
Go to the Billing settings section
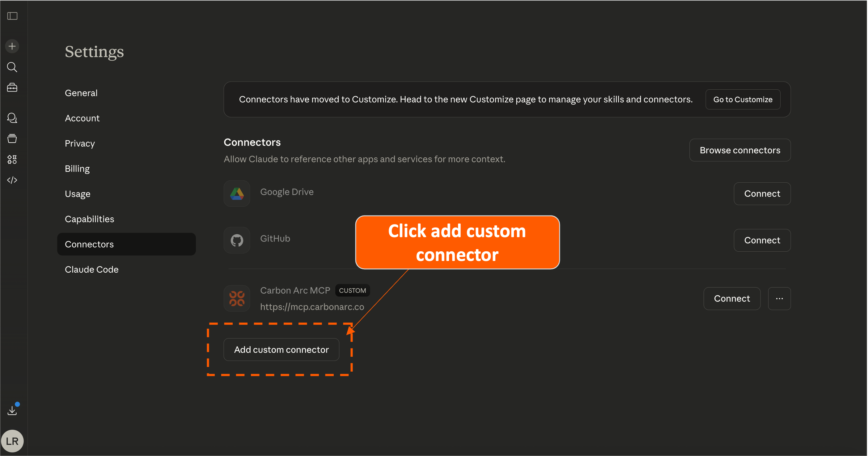[77, 168]
